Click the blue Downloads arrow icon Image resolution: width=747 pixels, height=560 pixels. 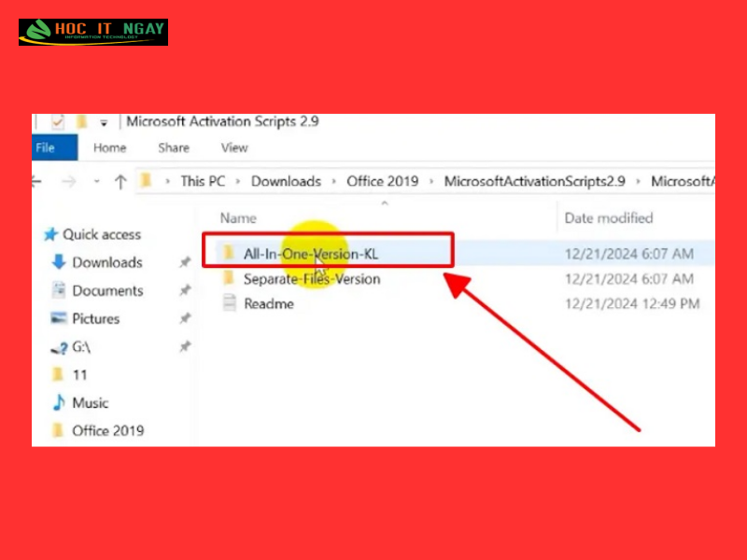click(x=59, y=262)
